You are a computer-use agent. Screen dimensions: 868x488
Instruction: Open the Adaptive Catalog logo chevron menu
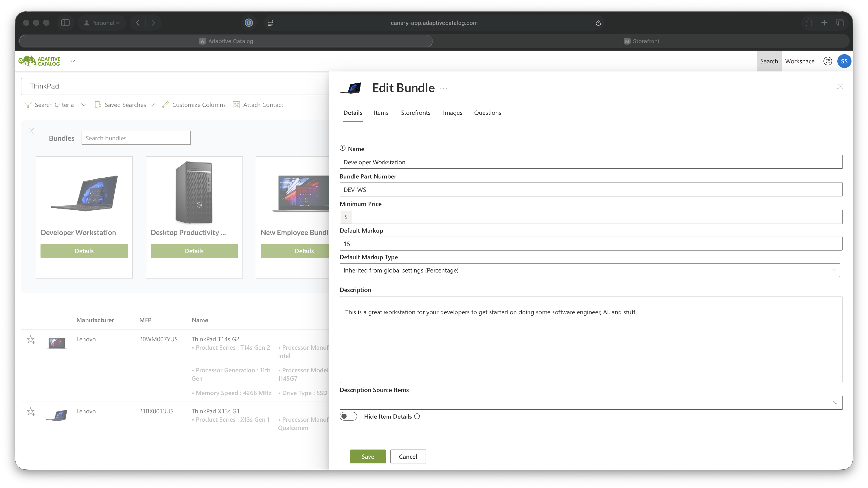72,61
